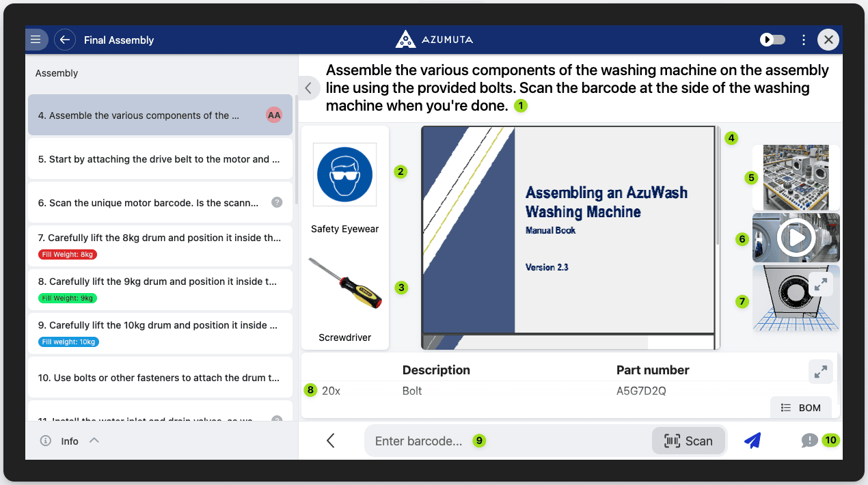Image resolution: width=868 pixels, height=485 pixels.
Task: Open the BOM button
Action: coord(801,407)
